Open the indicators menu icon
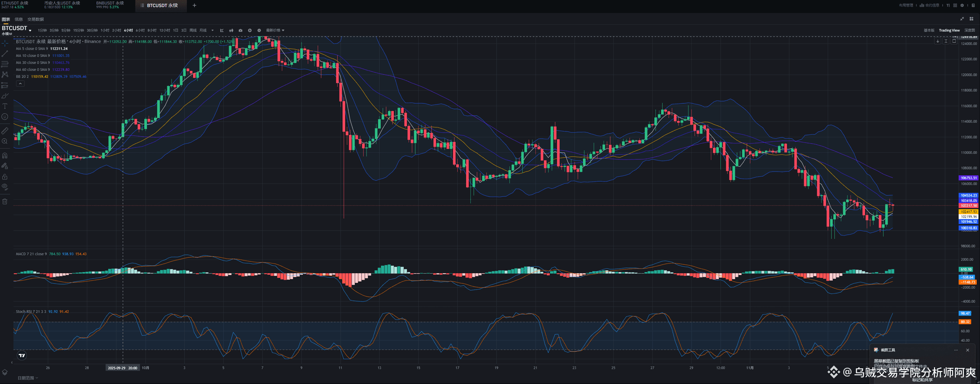 [222, 31]
